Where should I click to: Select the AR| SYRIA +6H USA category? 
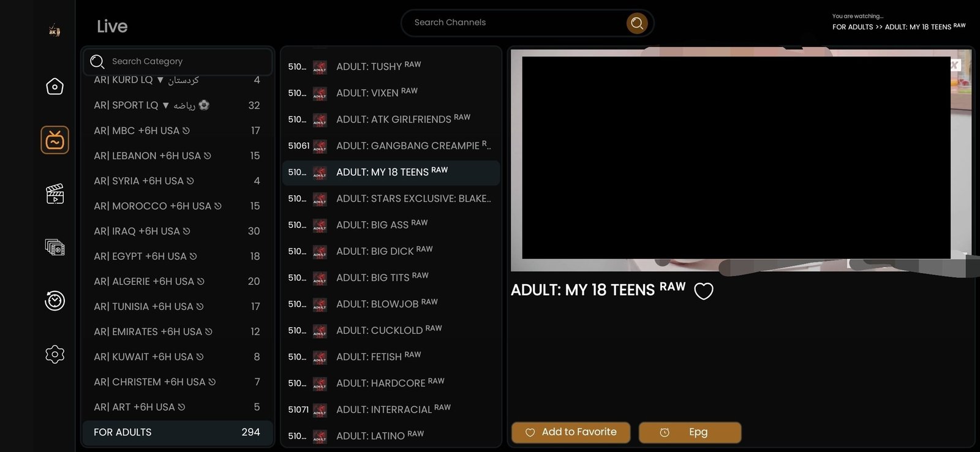point(177,181)
